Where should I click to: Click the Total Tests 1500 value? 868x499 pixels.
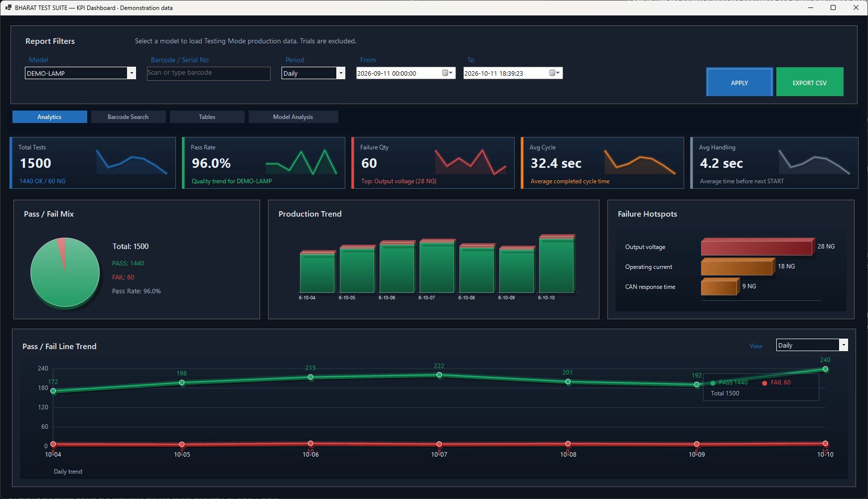[35, 163]
